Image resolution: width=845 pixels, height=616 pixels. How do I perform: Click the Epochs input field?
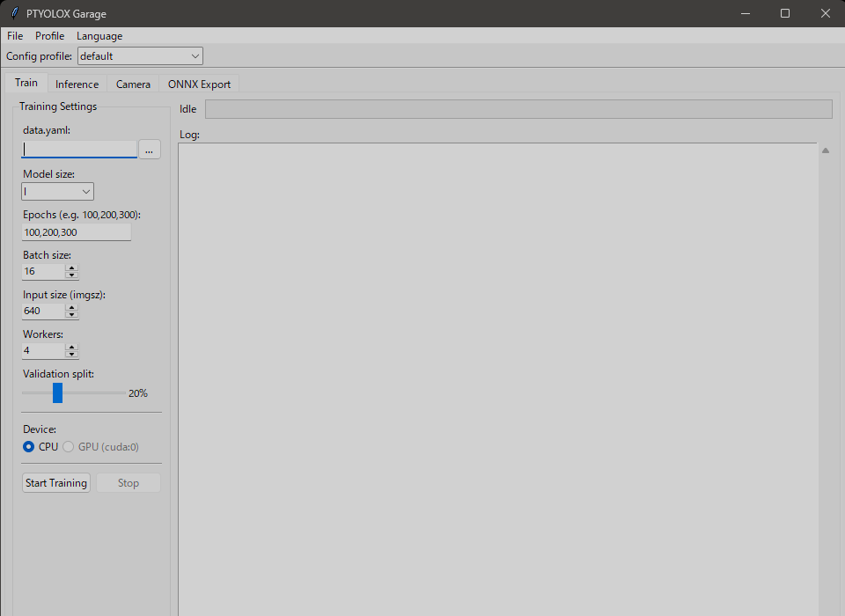(x=77, y=232)
